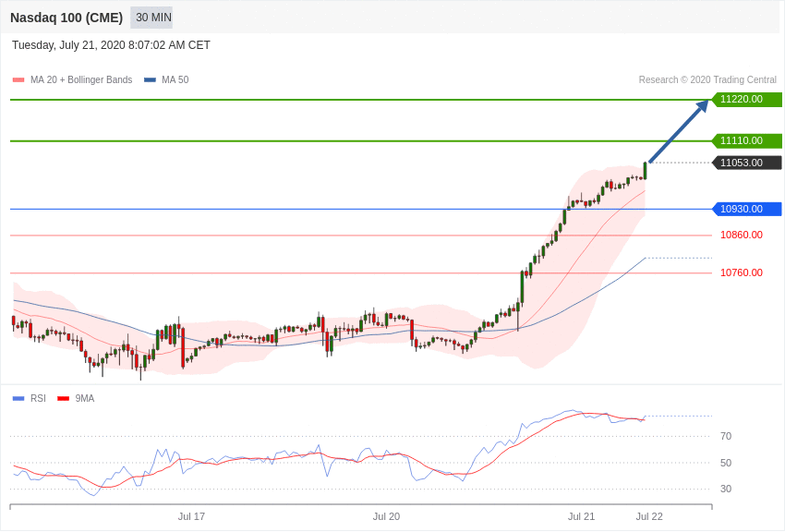
Task: Click the 10860.00 red support label
Action: [742, 235]
